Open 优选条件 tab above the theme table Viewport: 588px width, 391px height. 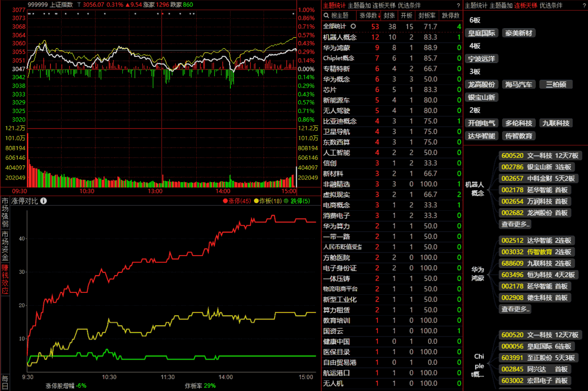point(409,5)
